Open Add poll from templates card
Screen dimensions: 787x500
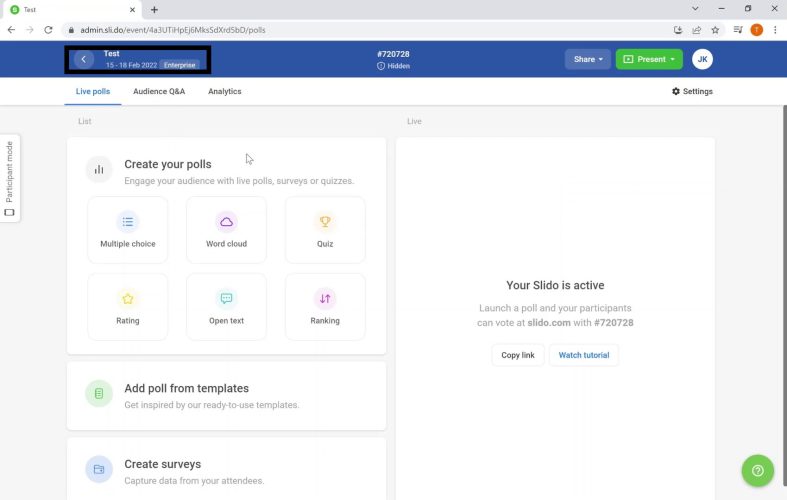coord(226,395)
